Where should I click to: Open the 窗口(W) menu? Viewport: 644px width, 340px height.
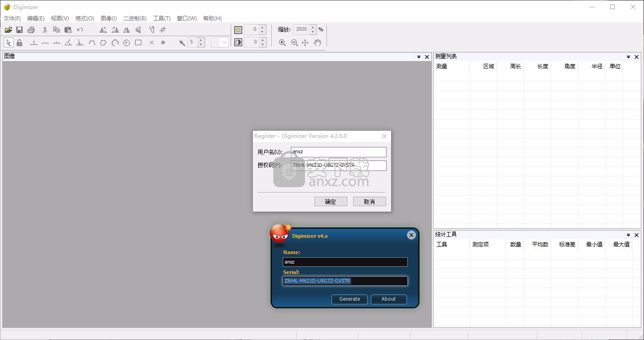(x=187, y=19)
